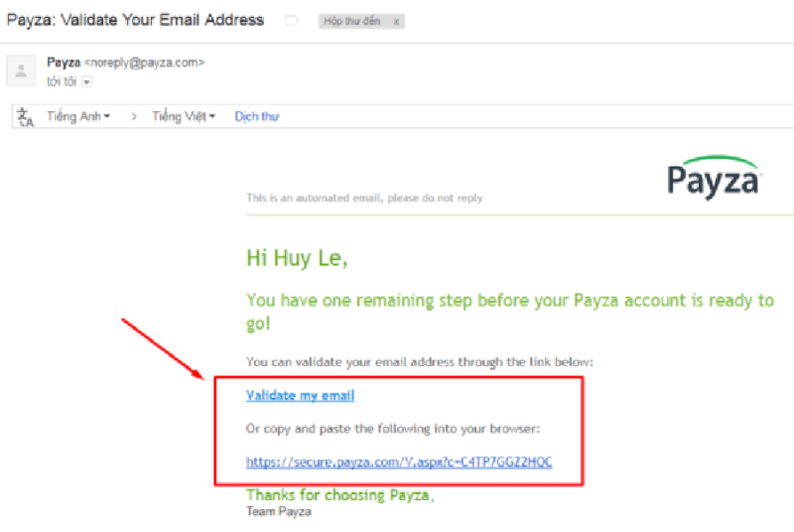Expand recipient details arrow next to 'tới tôi'

(87, 82)
